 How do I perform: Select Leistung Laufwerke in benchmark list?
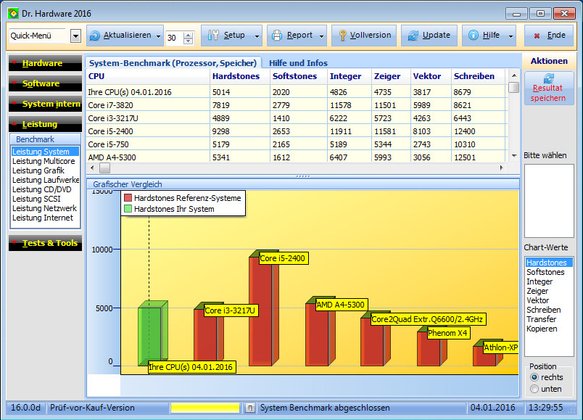coord(45,180)
